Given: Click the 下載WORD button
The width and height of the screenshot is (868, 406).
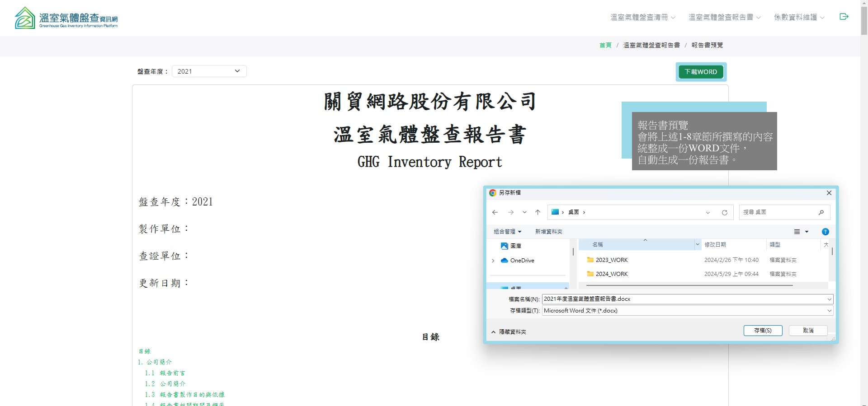Looking at the screenshot, I should click(701, 72).
